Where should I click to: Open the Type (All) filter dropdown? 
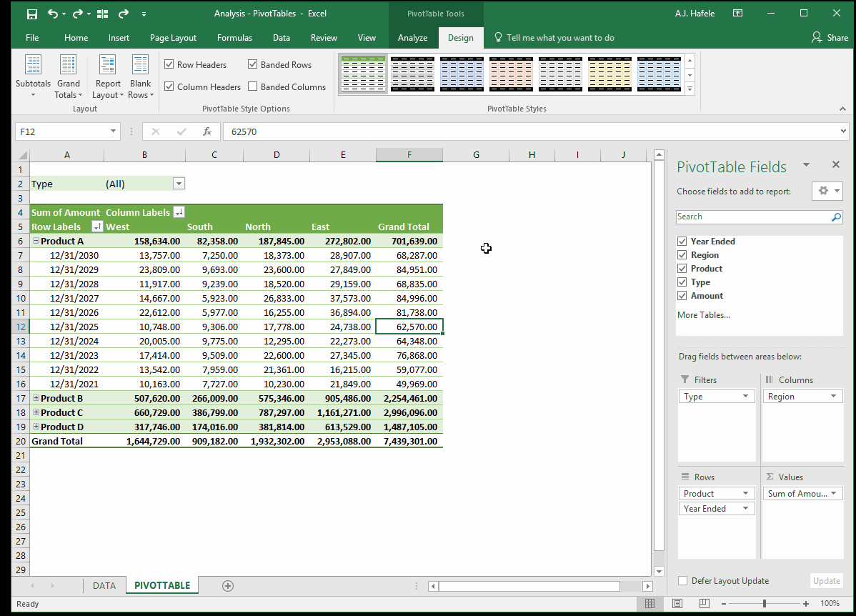[179, 184]
